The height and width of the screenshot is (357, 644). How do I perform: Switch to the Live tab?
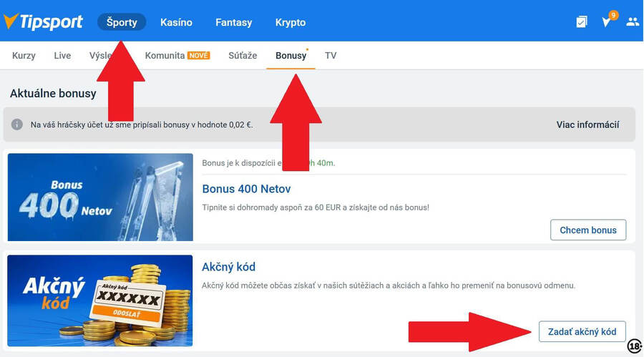pos(62,56)
